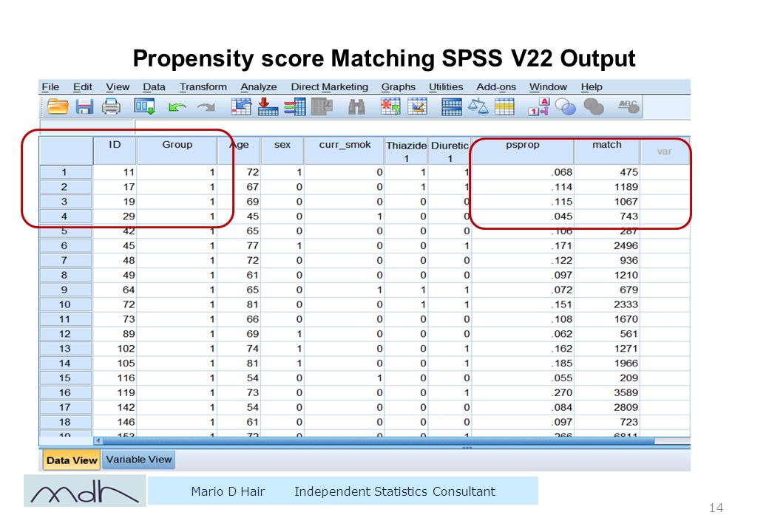Viewport: 769px width, 532px height.
Task: Select the Group column header
Action: [177, 151]
